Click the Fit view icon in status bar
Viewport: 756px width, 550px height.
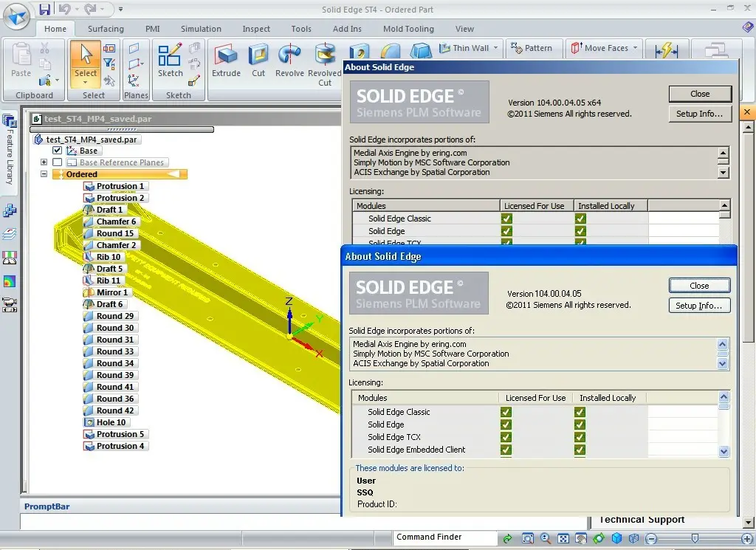coord(563,538)
